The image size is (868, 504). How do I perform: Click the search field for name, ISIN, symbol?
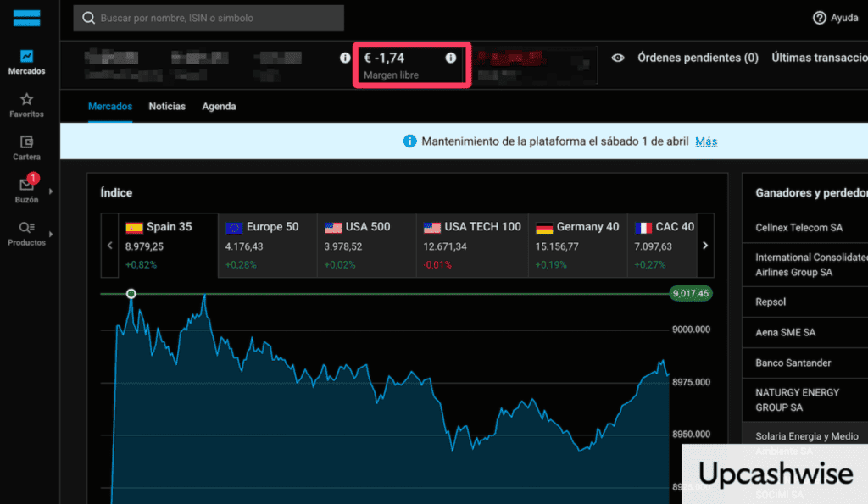(209, 19)
